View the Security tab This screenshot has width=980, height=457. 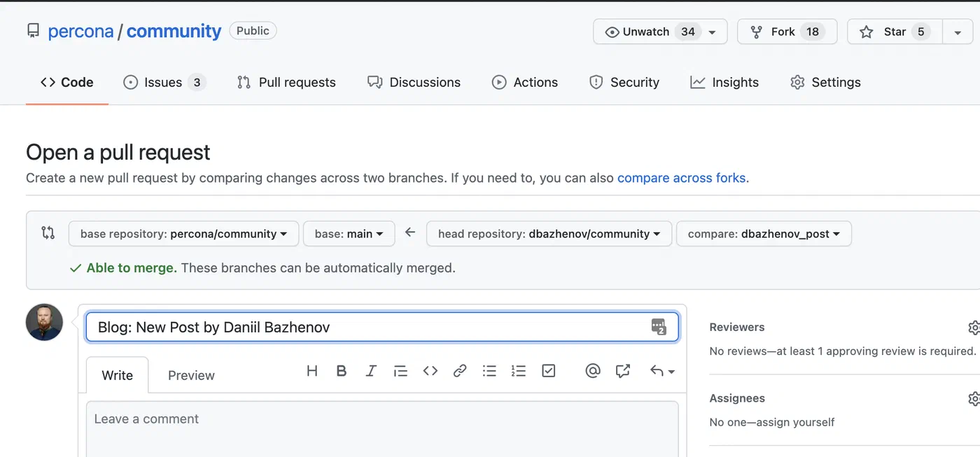(x=624, y=83)
